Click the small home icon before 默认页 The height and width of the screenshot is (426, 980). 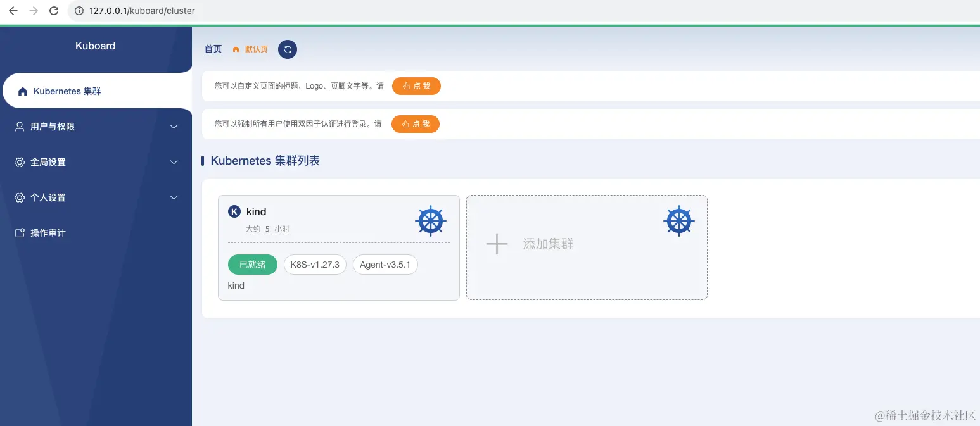[x=236, y=49]
